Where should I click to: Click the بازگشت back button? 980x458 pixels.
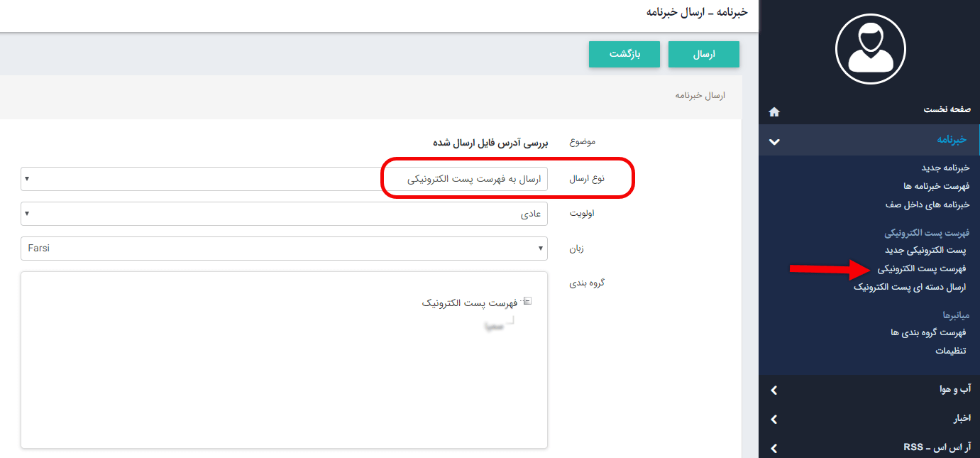pos(624,54)
